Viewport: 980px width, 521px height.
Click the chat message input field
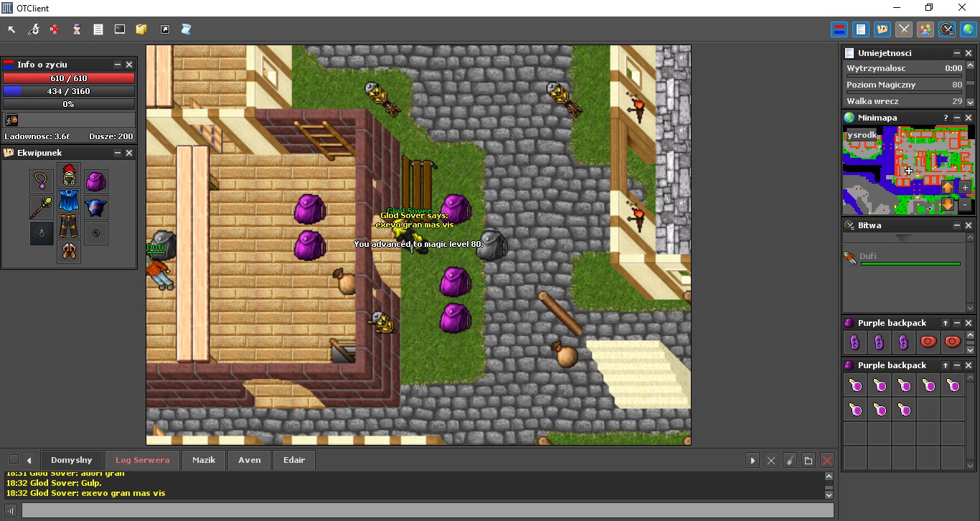(428, 510)
